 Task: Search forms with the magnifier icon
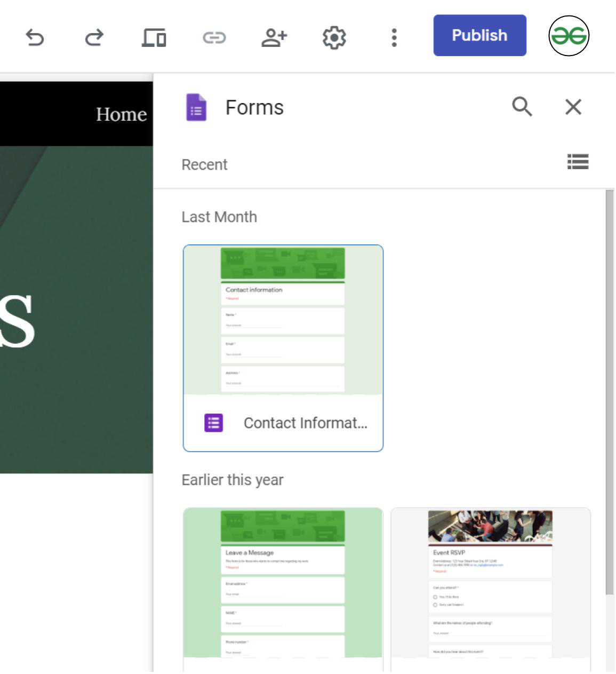(x=522, y=107)
